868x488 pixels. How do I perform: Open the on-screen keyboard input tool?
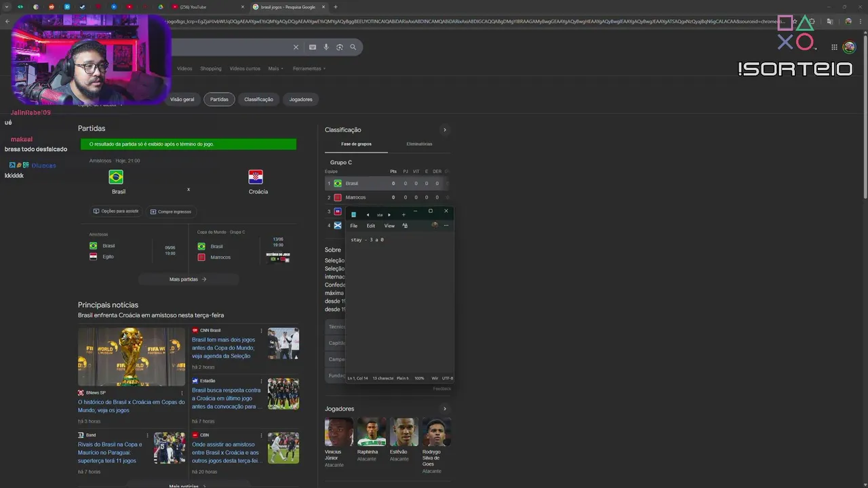313,47
